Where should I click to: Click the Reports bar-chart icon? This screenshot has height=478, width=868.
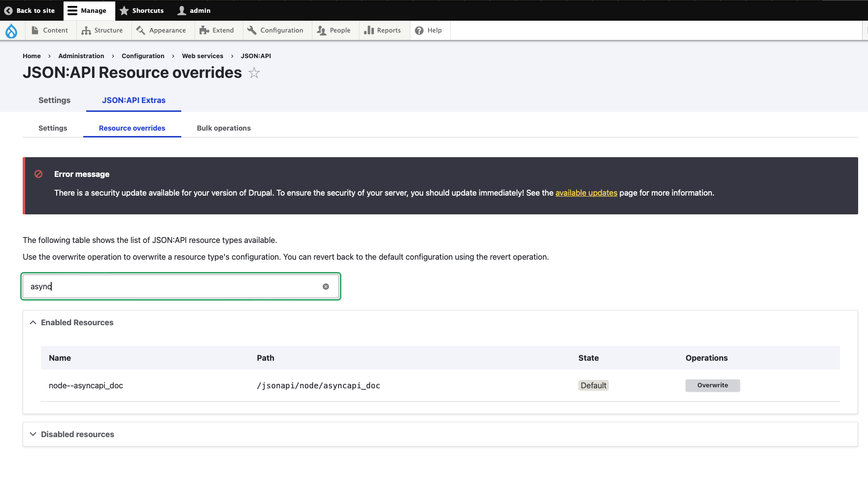point(369,30)
